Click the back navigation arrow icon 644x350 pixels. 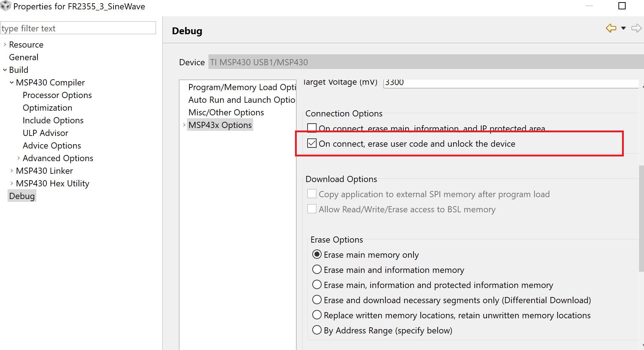pyautogui.click(x=611, y=28)
